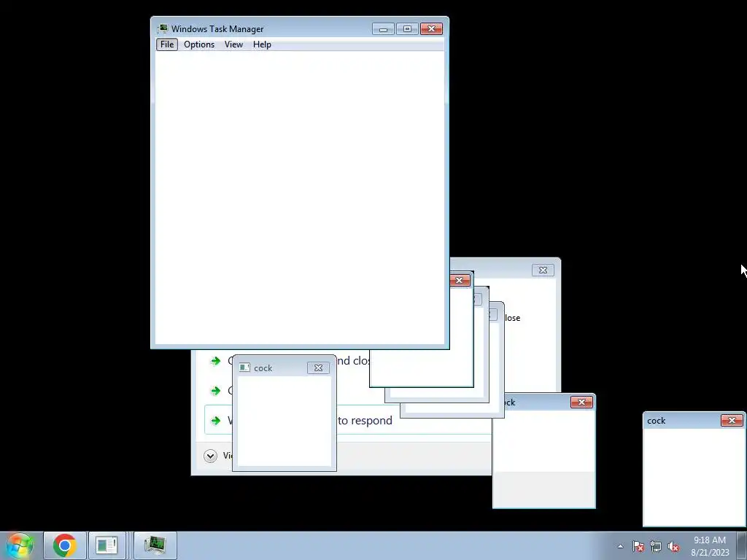Close the Windows Task Manager window
This screenshot has width=747, height=560.
432,29
